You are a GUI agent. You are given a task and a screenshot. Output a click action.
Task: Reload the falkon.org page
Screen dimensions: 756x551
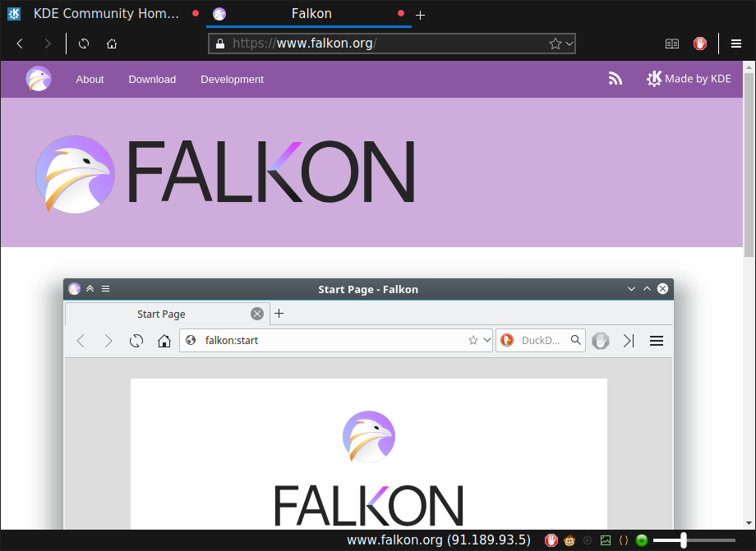pyautogui.click(x=84, y=44)
